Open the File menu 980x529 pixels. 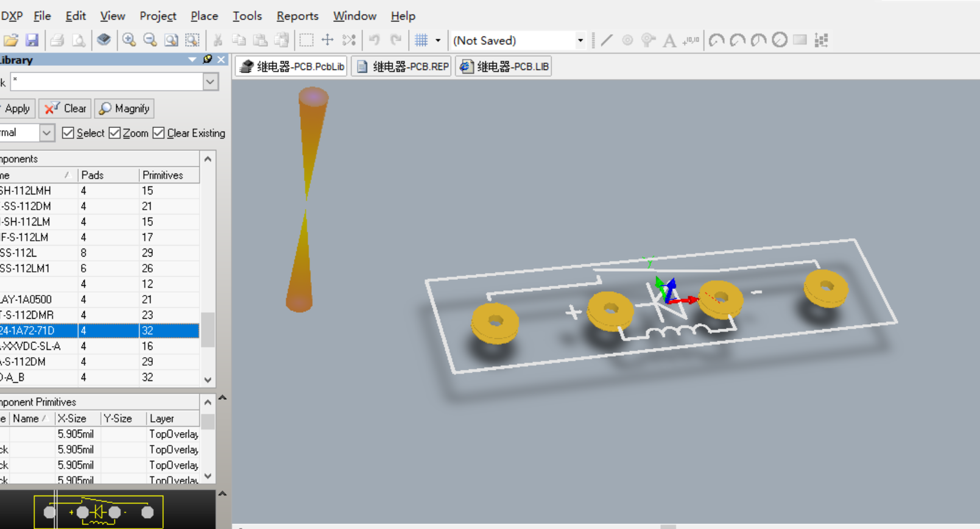tap(42, 16)
